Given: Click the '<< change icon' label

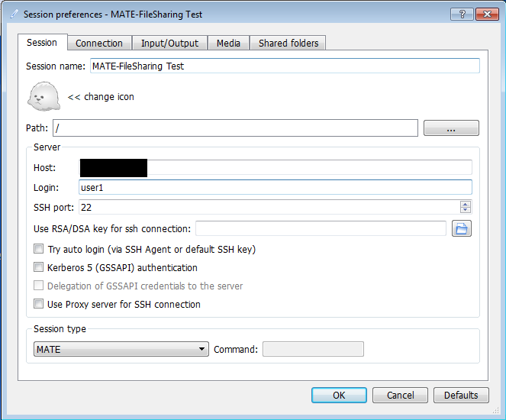Looking at the screenshot, I should 101,96.
